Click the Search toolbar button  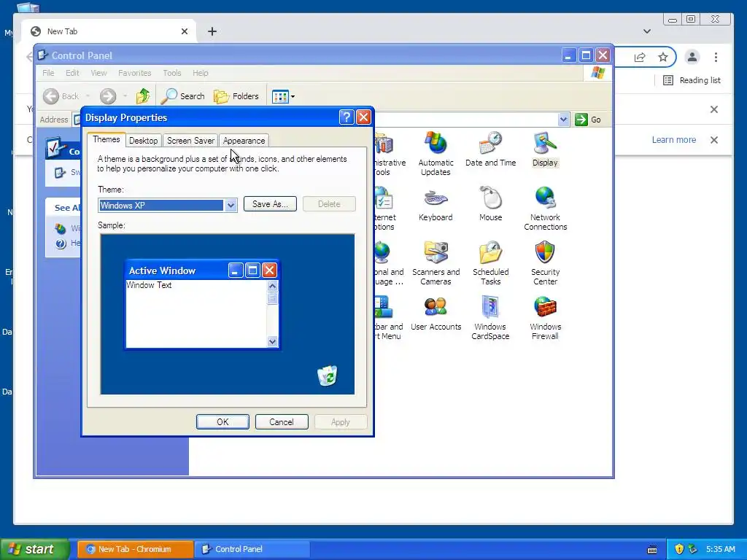183,96
